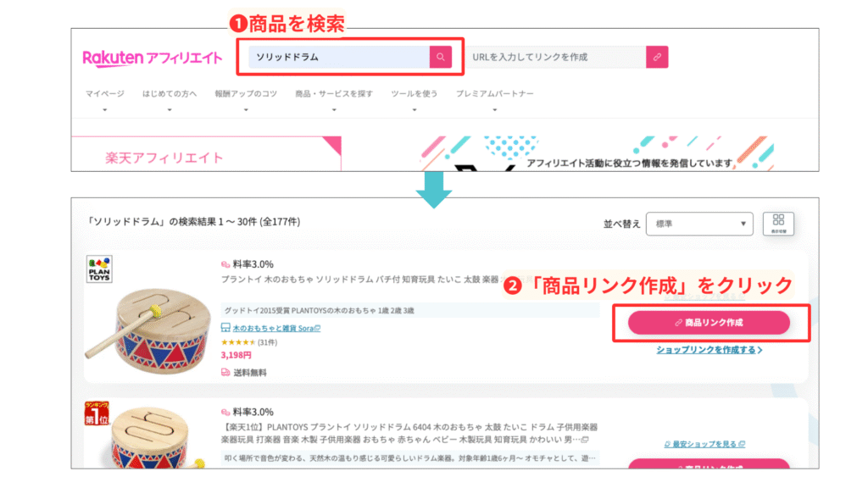The image size is (868, 488).
Task: Click the PLAN TOYS brand logo
Action: click(x=99, y=269)
